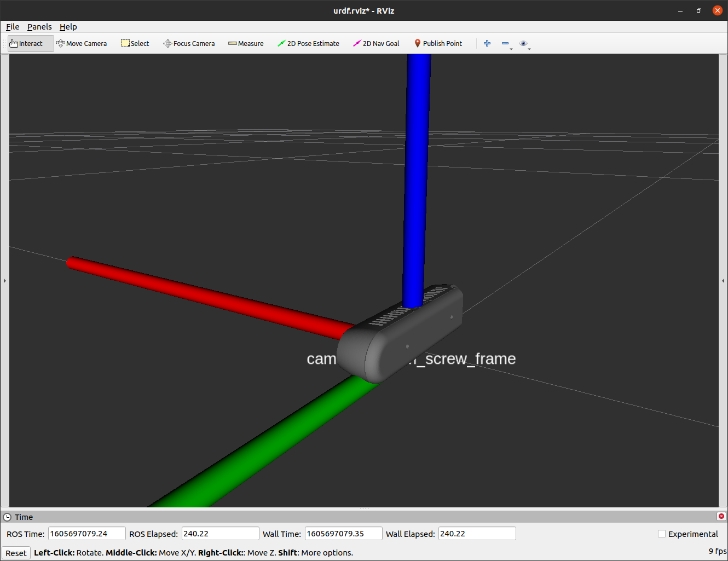Click the Wall Elapsed field

point(477,534)
